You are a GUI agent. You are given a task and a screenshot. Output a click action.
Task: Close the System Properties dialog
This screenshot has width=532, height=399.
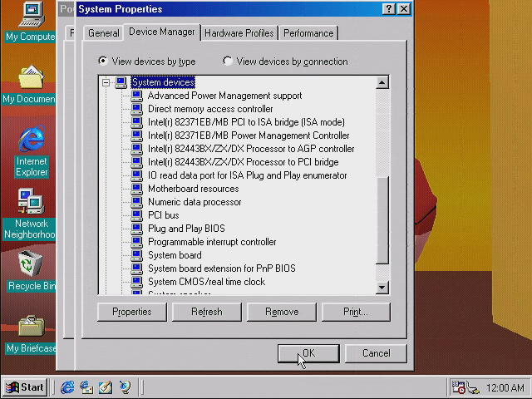pyautogui.click(x=404, y=9)
